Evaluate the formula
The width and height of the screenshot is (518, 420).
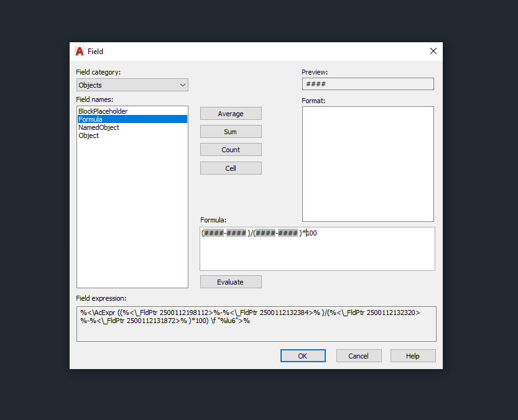[x=231, y=282]
